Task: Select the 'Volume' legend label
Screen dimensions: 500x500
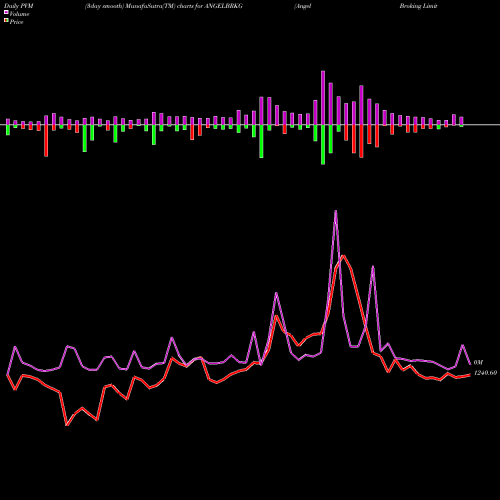Action: tap(19, 14)
